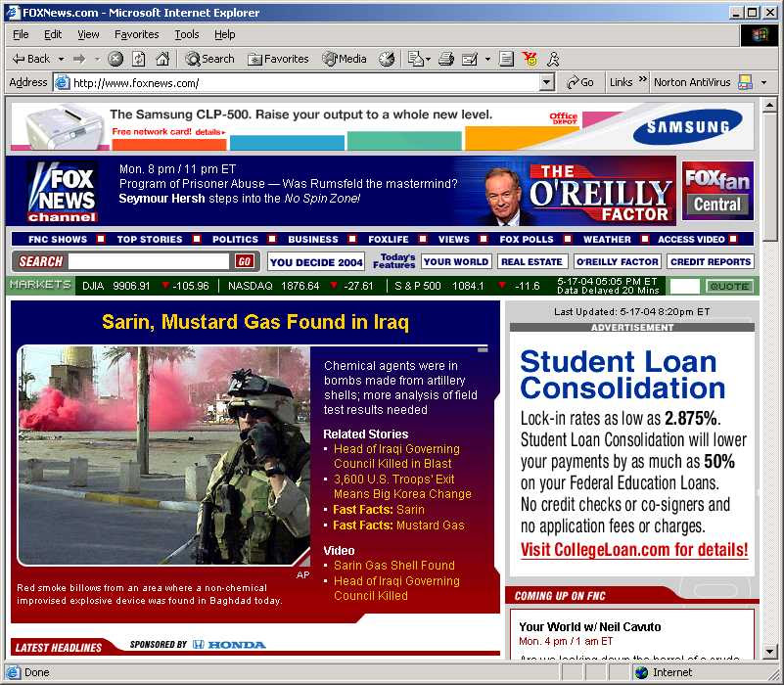The width and height of the screenshot is (784, 685).
Task: Open the Favorites menu
Action: (136, 34)
